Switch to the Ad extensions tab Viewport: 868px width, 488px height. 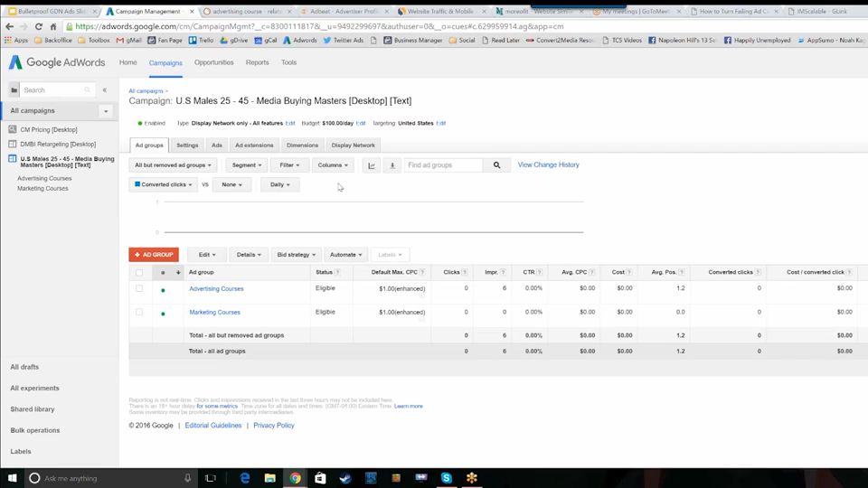click(254, 145)
